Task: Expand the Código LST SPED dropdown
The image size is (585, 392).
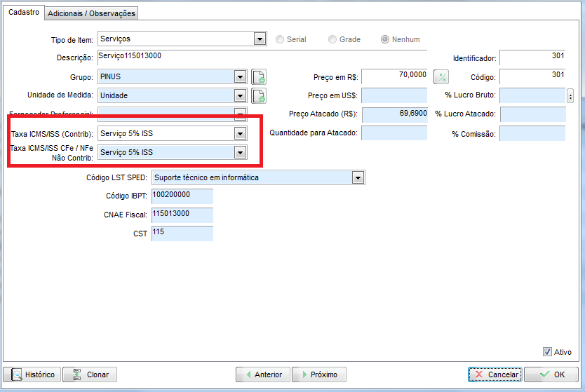Action: pos(358,178)
